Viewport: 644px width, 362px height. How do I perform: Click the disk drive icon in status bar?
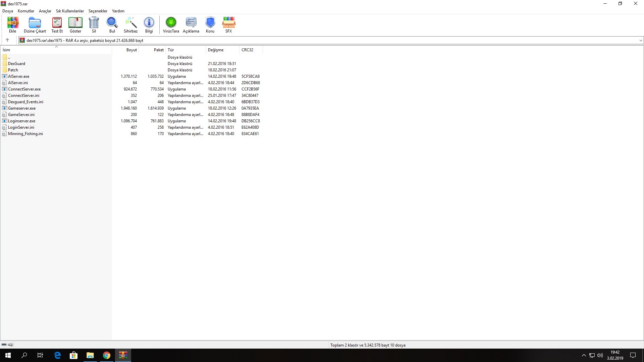(x=4, y=345)
